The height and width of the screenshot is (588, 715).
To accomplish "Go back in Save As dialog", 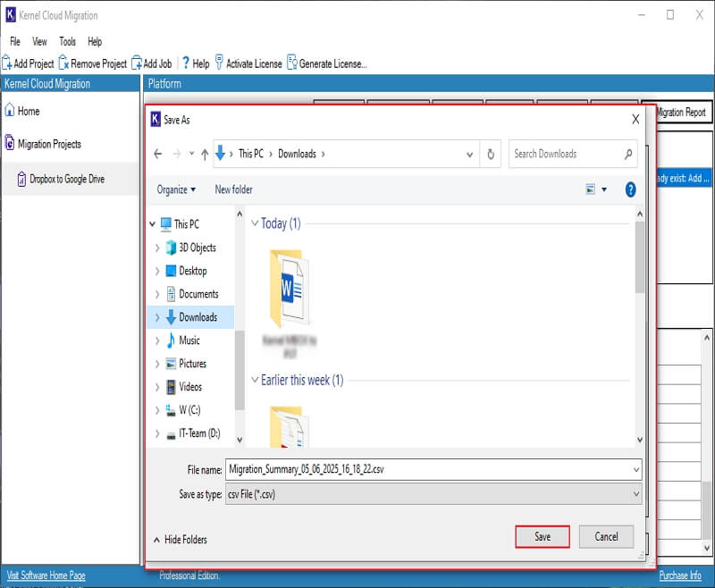I will pos(158,154).
